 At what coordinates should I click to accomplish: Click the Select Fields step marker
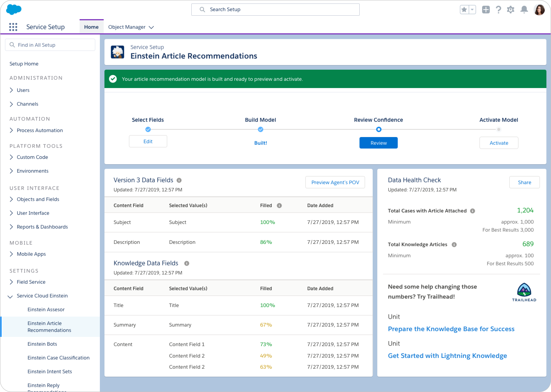point(148,130)
